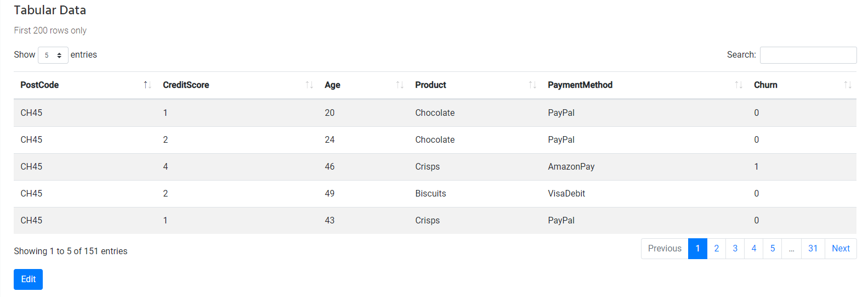868x297 pixels.
Task: Go to the Next page
Action: (840, 249)
